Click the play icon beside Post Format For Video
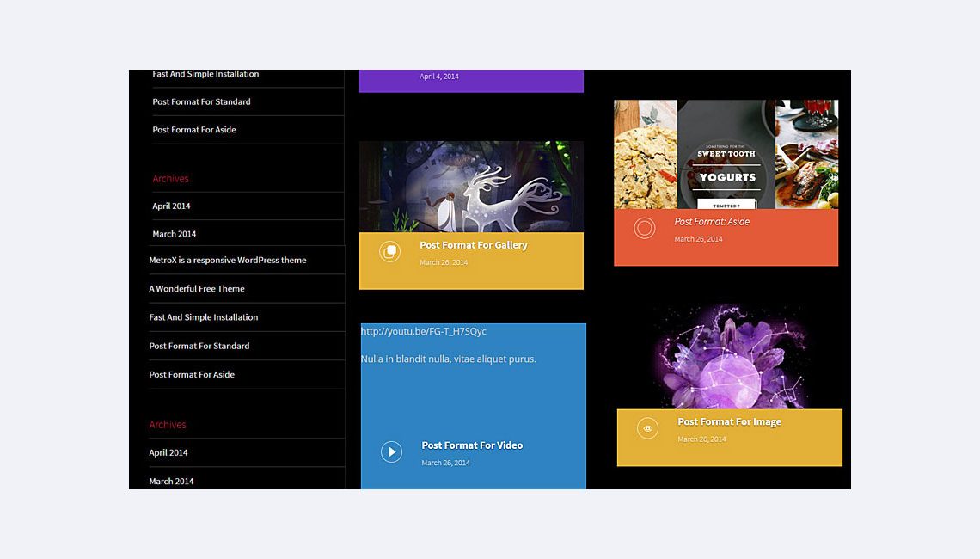The height and width of the screenshot is (559, 980). click(x=392, y=451)
